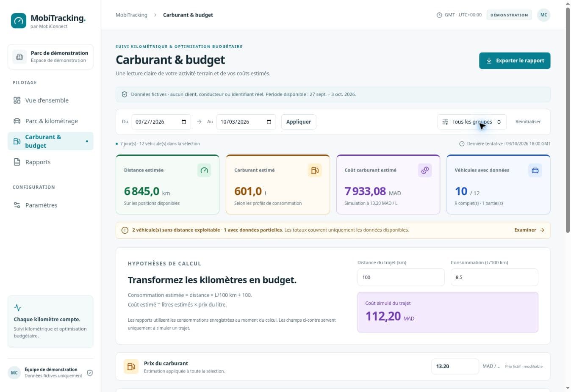Edit the fuel price 13.20 field
571x392 pixels.
(455, 367)
